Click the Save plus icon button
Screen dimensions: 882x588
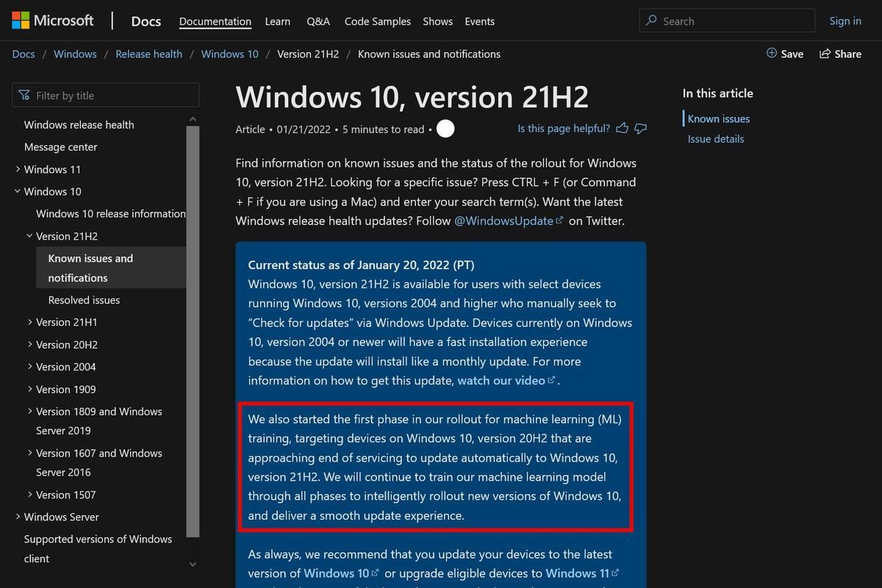point(785,54)
